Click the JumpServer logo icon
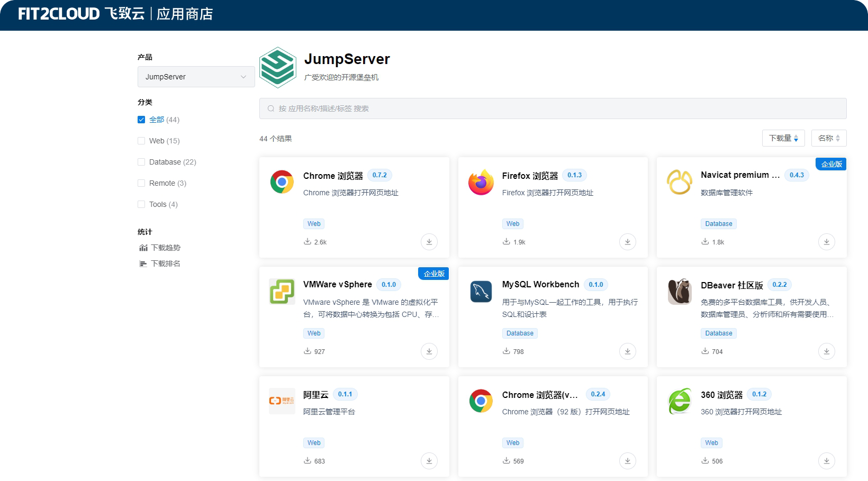The width and height of the screenshot is (868, 481). [x=277, y=67]
